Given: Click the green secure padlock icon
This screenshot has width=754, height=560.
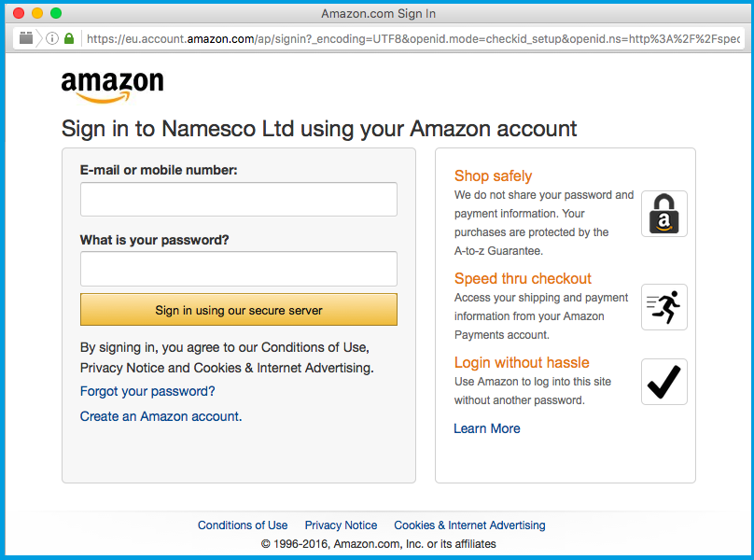Looking at the screenshot, I should click(x=69, y=38).
